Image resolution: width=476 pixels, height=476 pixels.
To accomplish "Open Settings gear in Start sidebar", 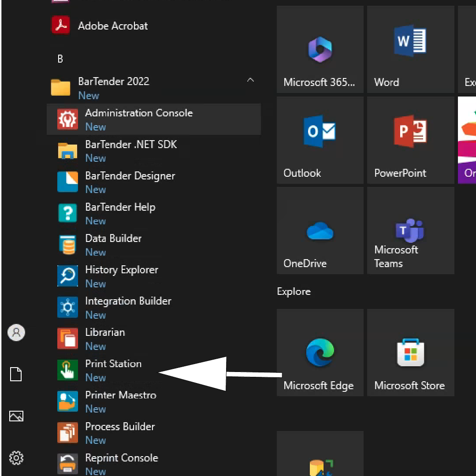I will tap(16, 458).
